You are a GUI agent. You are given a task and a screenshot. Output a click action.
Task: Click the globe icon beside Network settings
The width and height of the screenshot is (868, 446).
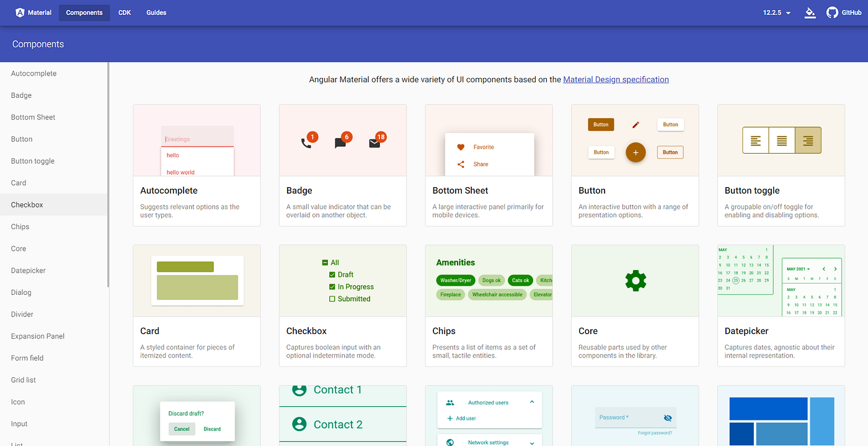[x=450, y=442]
